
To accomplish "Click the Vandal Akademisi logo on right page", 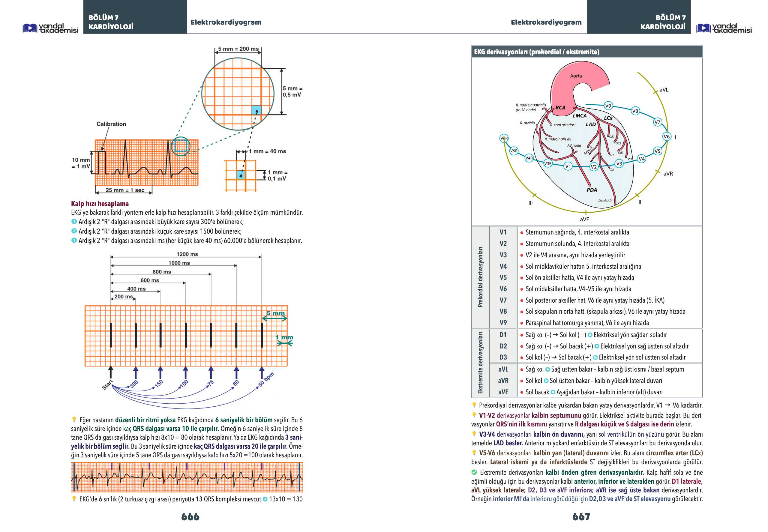I will (x=724, y=28).
